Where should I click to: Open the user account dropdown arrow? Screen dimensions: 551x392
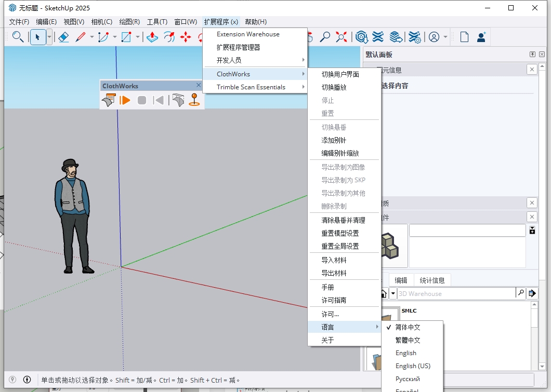445,37
